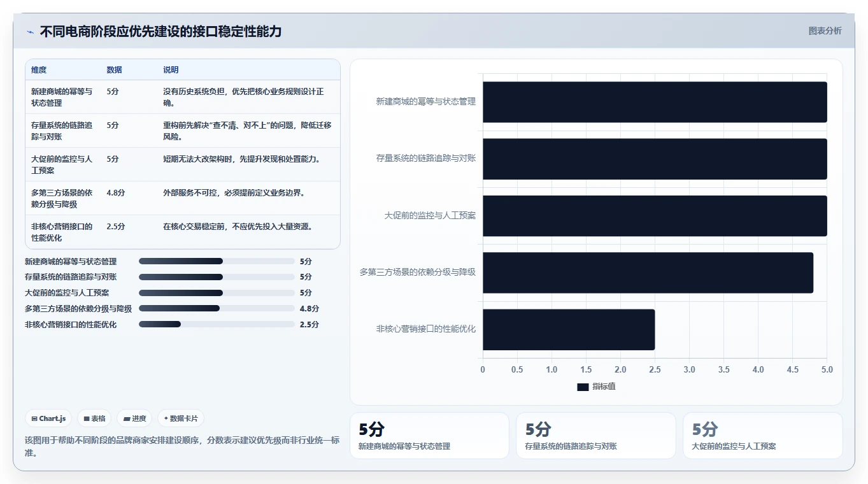Screen dimensions: 868x484
Task: Click the x-axis tick label 4.5
Action: pyautogui.click(x=792, y=369)
